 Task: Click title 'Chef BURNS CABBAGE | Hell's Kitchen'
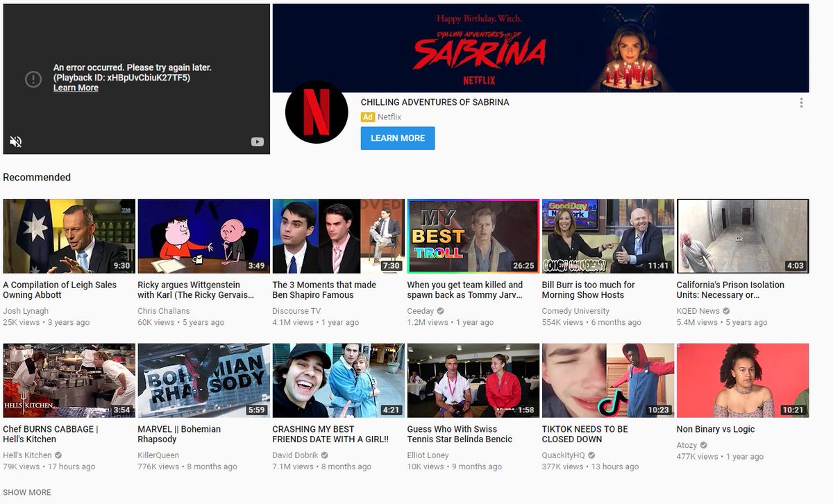tap(51, 434)
